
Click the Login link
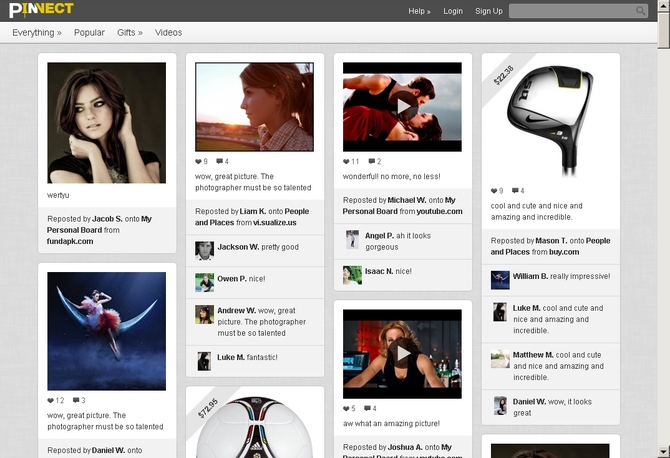coord(453,11)
